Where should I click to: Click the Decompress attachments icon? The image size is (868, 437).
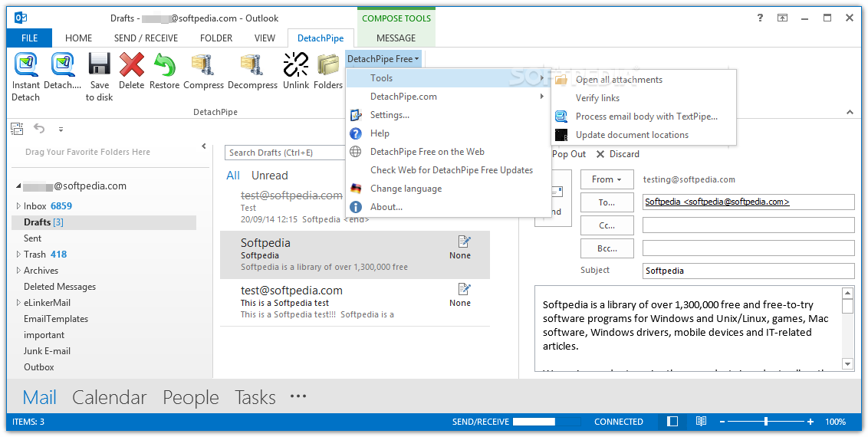click(x=252, y=64)
